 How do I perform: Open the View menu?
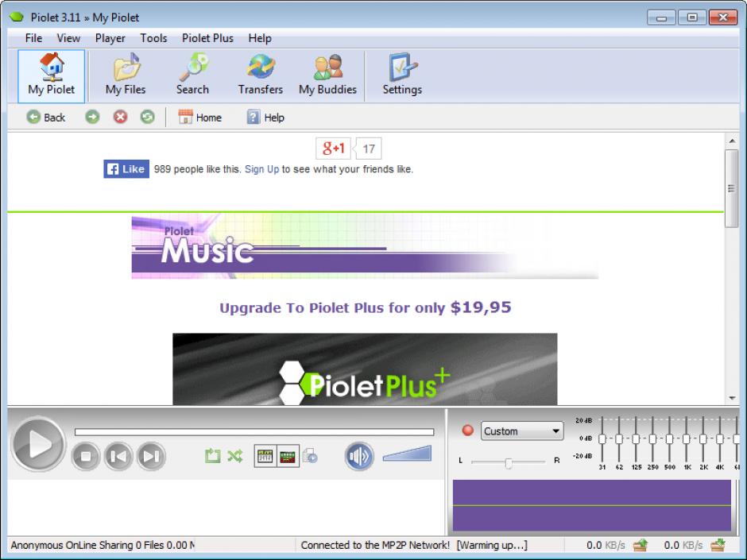[68, 38]
